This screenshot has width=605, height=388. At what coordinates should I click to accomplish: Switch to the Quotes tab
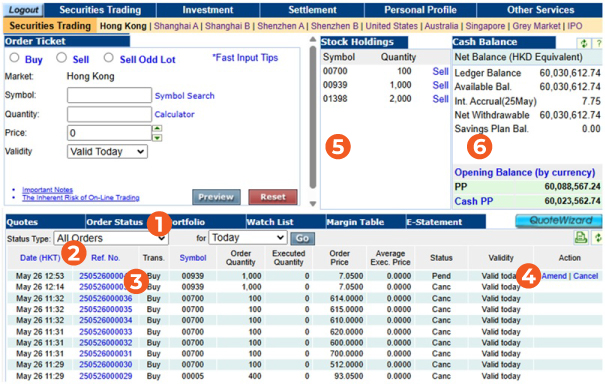[x=45, y=222]
